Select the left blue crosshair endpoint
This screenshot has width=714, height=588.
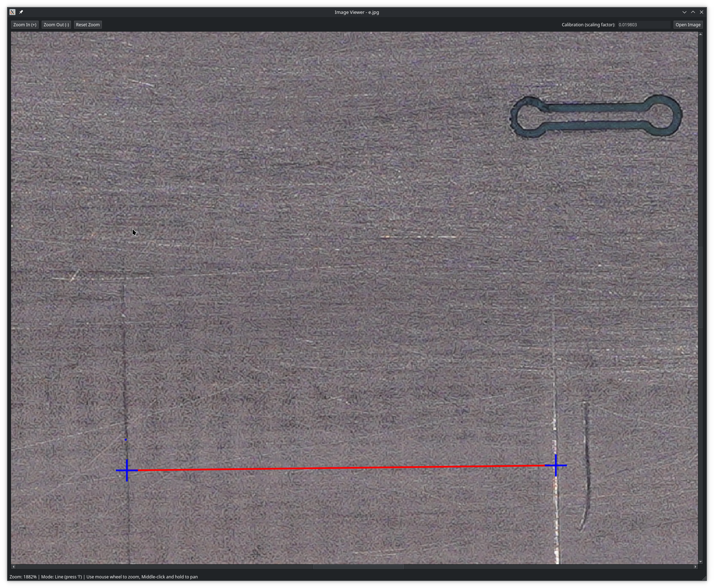[127, 470]
